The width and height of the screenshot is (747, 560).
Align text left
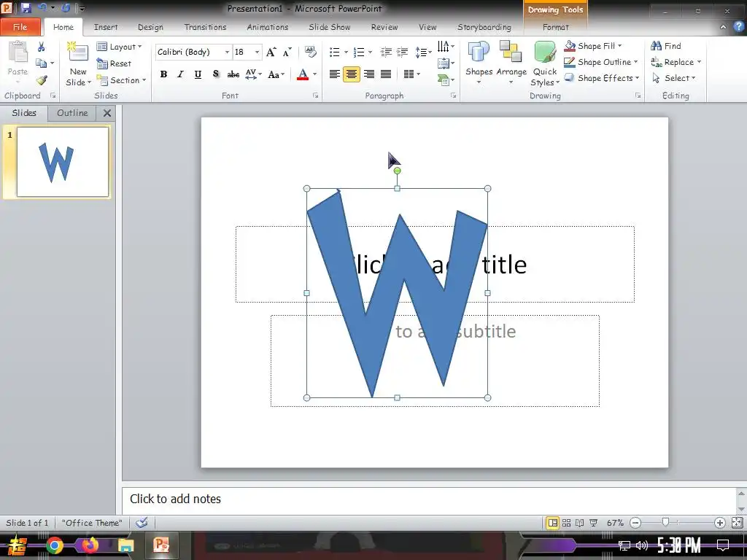(334, 74)
